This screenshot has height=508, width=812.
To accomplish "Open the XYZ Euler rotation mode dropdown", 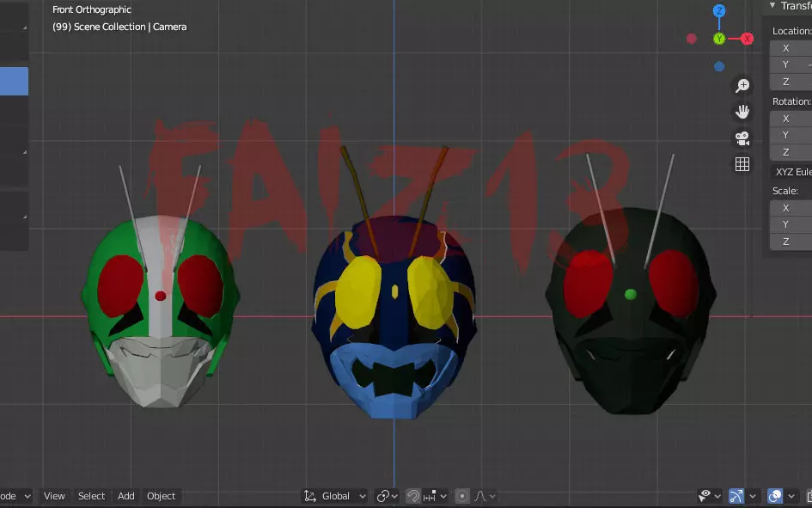I will [791, 171].
